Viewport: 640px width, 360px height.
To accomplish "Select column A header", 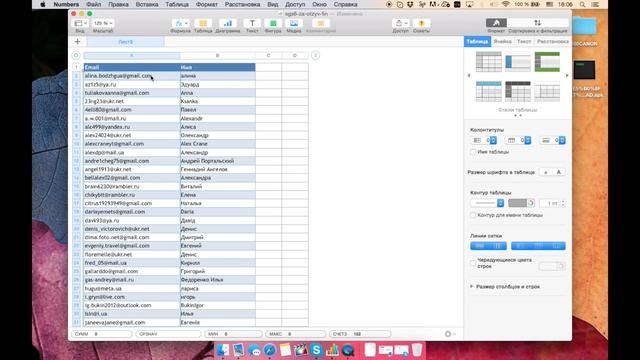I will click(x=132, y=55).
